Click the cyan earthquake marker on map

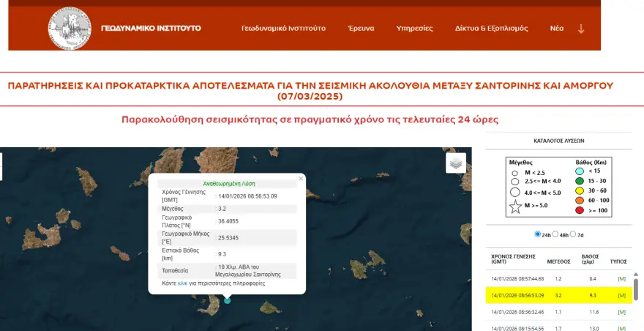coord(228,300)
